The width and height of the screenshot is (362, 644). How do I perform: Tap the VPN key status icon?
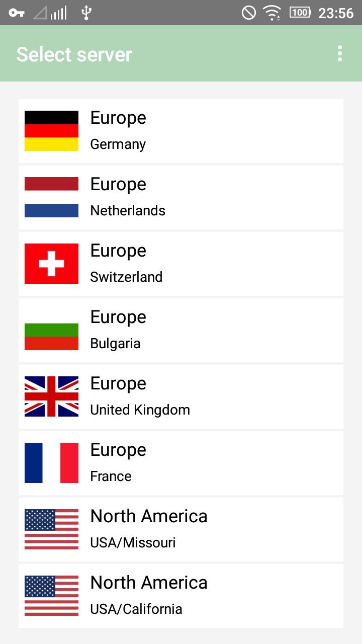(17, 13)
